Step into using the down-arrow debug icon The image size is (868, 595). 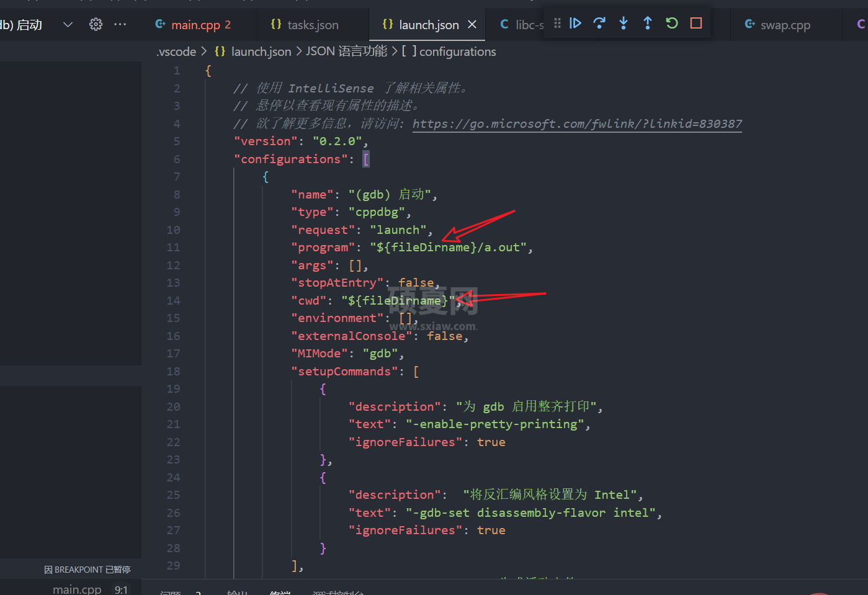point(624,24)
